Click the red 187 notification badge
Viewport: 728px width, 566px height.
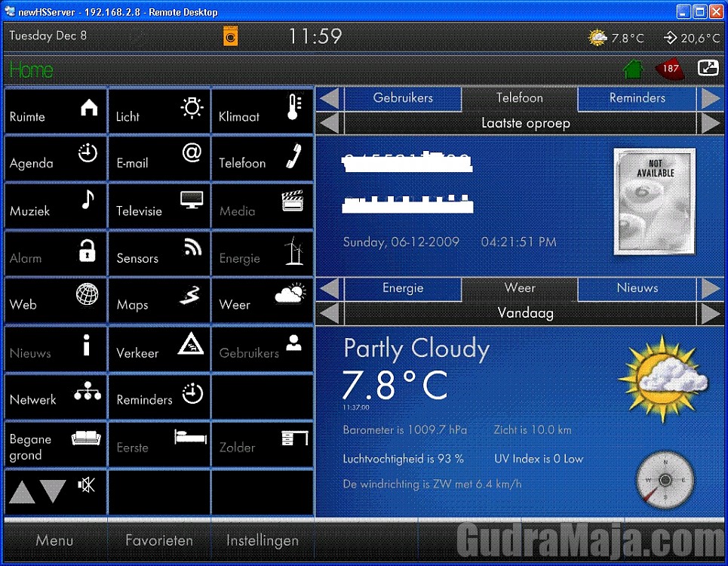[669, 69]
